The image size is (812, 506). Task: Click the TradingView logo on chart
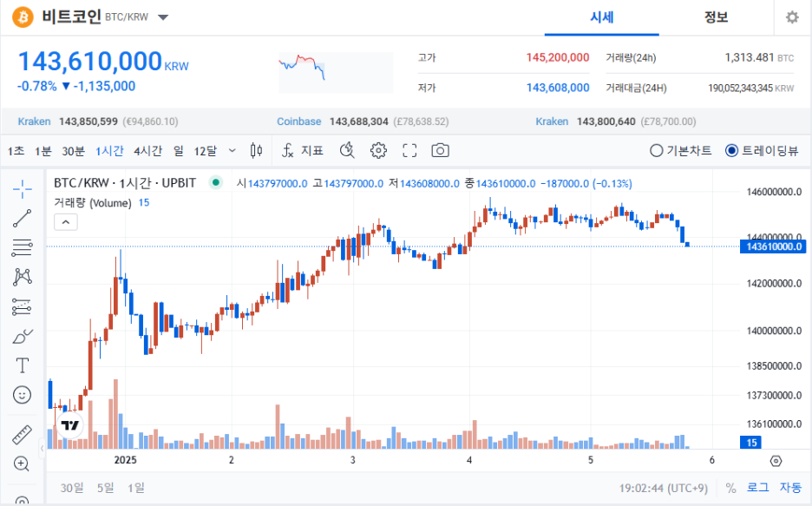click(x=70, y=425)
